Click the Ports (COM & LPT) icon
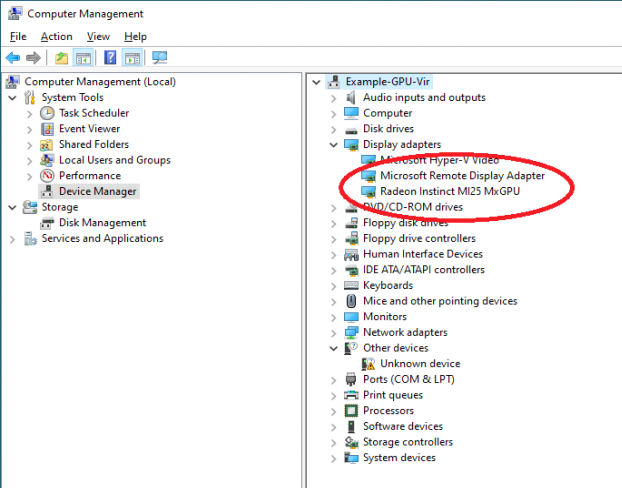622x488 pixels. point(351,379)
